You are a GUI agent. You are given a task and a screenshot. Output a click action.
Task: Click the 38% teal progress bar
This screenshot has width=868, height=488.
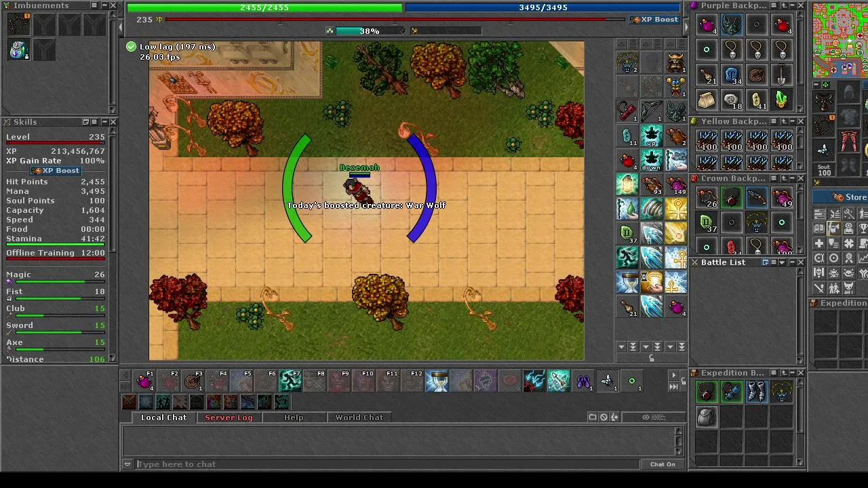coord(370,31)
